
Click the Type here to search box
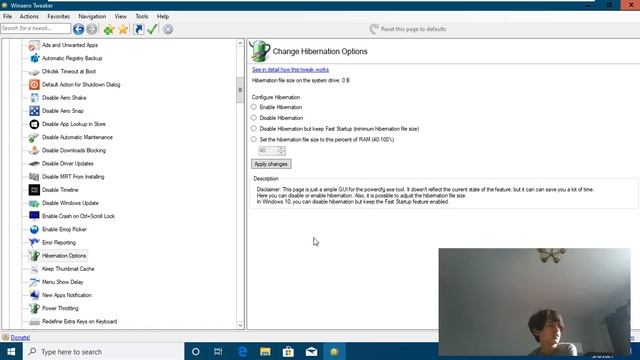[104, 351]
